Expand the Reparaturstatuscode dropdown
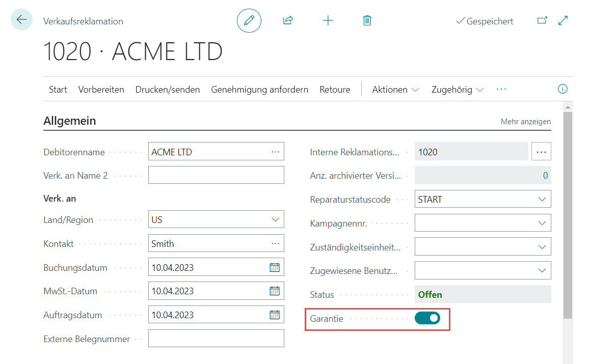The width and height of the screenshot is (616, 364). tap(542, 200)
